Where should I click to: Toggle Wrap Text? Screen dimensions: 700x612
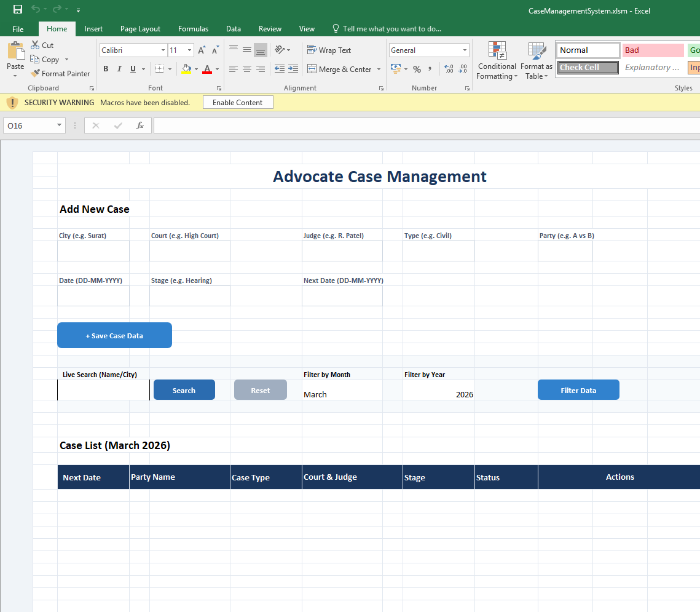[329, 50]
